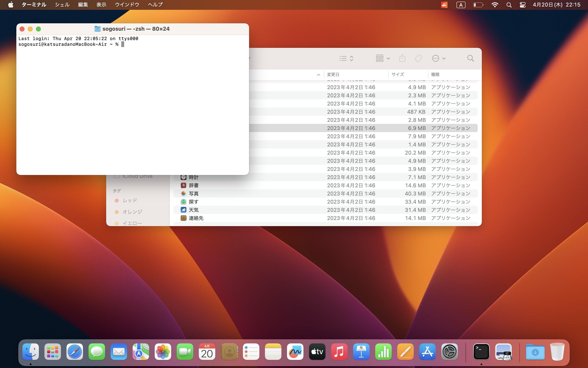Open System Settings gear in Dock
This screenshot has height=368, width=588.
tap(450, 352)
